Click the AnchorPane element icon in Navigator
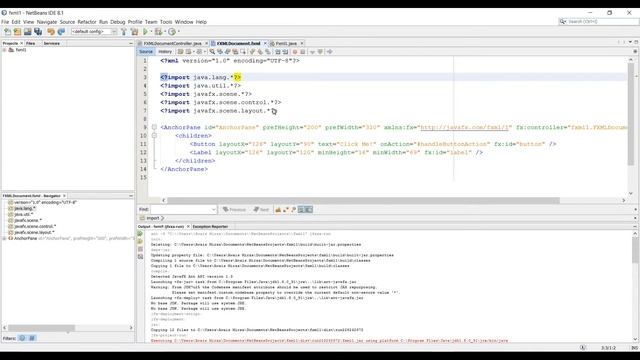The image size is (640, 360). (x=11, y=238)
